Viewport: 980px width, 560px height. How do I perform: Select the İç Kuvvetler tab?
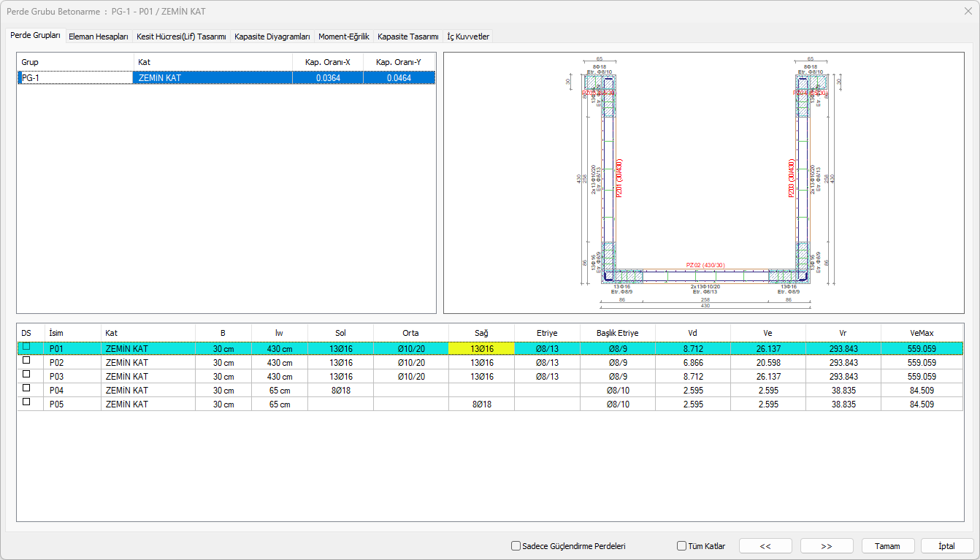468,37
